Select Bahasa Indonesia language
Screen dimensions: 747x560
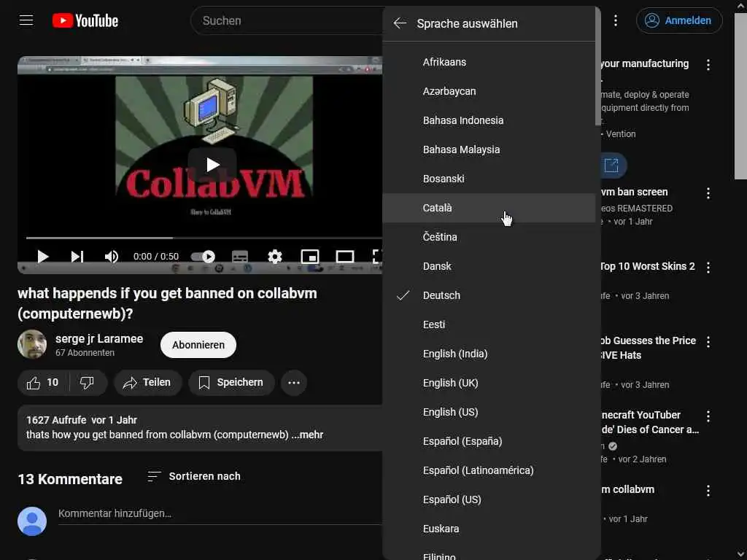[x=489, y=120]
